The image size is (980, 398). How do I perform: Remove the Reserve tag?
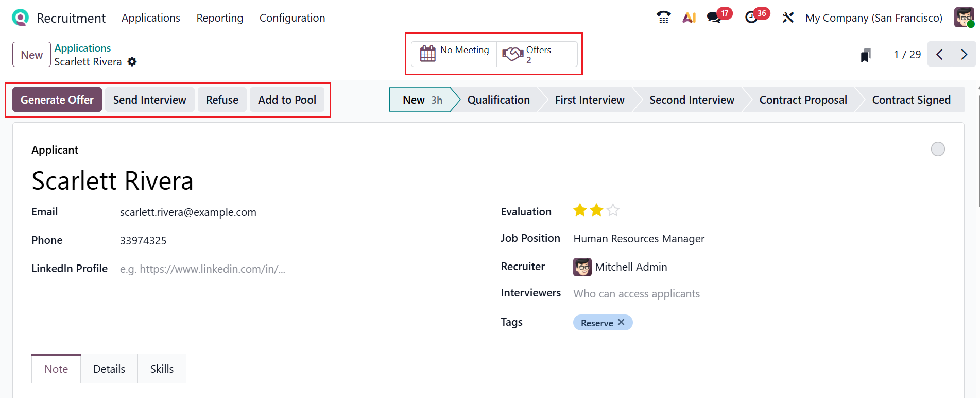click(621, 322)
